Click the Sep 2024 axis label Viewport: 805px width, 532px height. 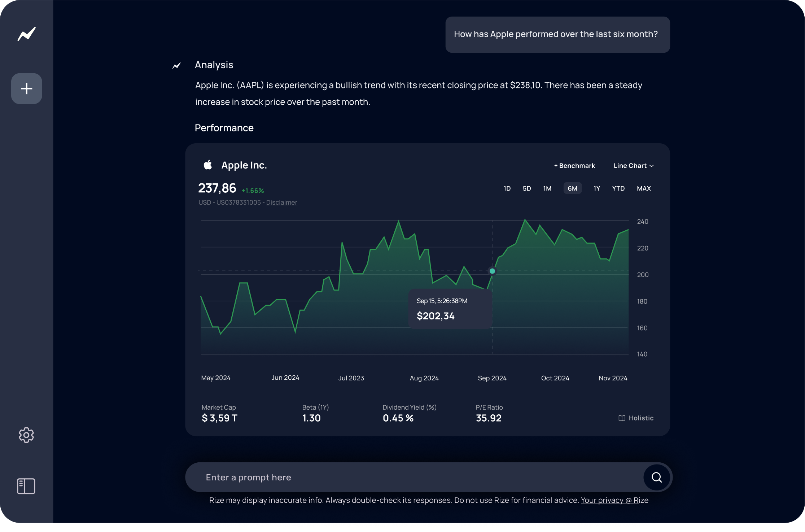click(492, 378)
